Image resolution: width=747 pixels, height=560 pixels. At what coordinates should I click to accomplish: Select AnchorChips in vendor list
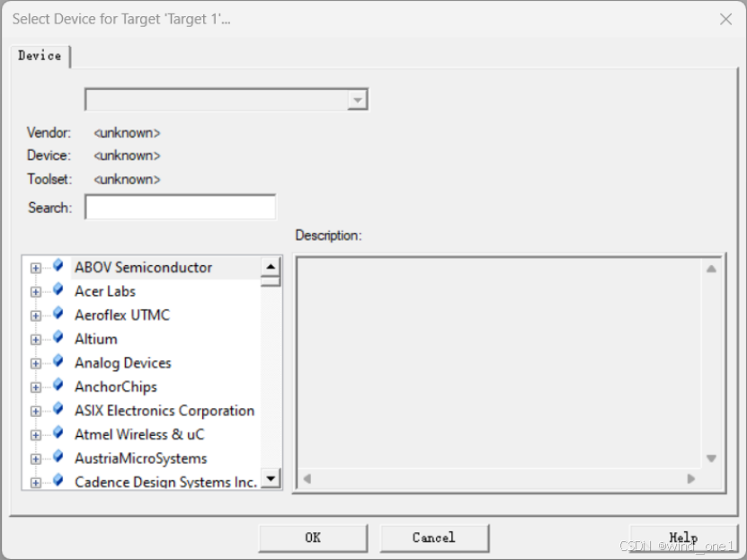[x=116, y=387]
